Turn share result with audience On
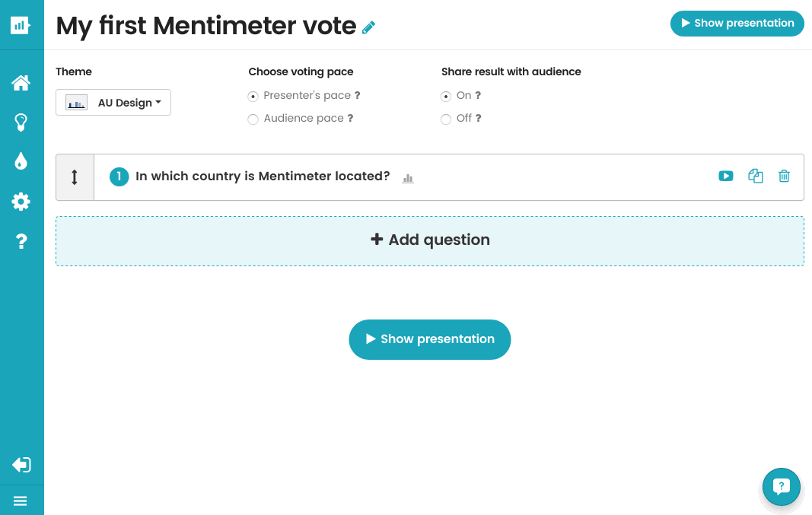 coord(446,97)
